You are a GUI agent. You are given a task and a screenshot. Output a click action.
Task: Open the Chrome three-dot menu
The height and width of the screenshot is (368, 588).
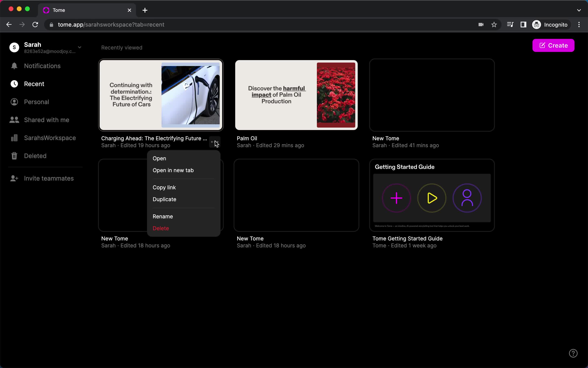tap(579, 25)
